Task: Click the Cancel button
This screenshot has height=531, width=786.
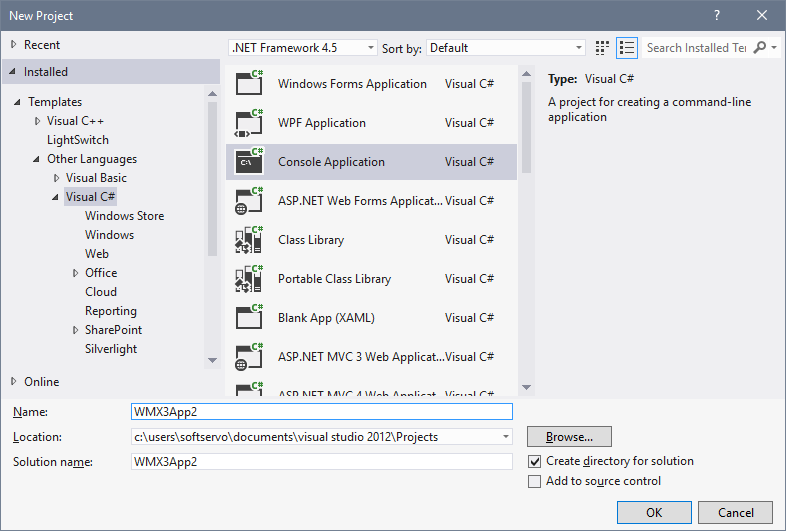Action: click(x=735, y=512)
